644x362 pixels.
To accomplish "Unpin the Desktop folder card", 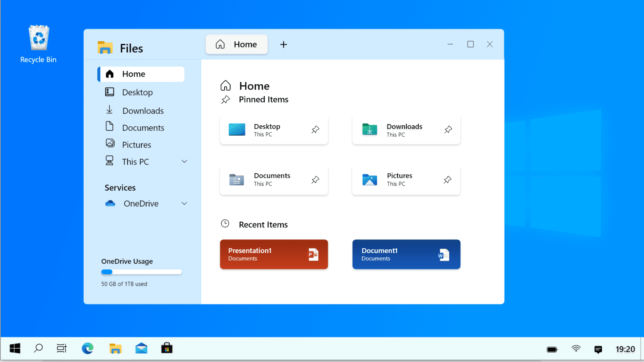I will [x=315, y=130].
